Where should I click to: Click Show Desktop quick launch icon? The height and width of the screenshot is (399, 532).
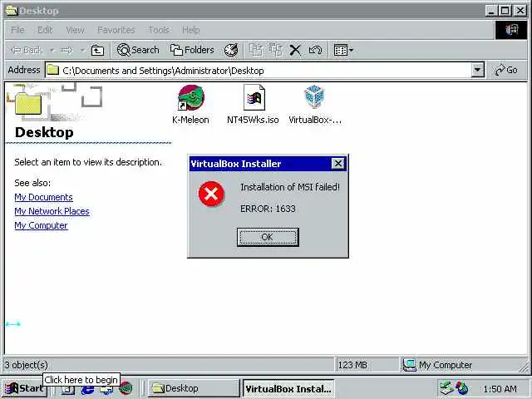coord(67,389)
